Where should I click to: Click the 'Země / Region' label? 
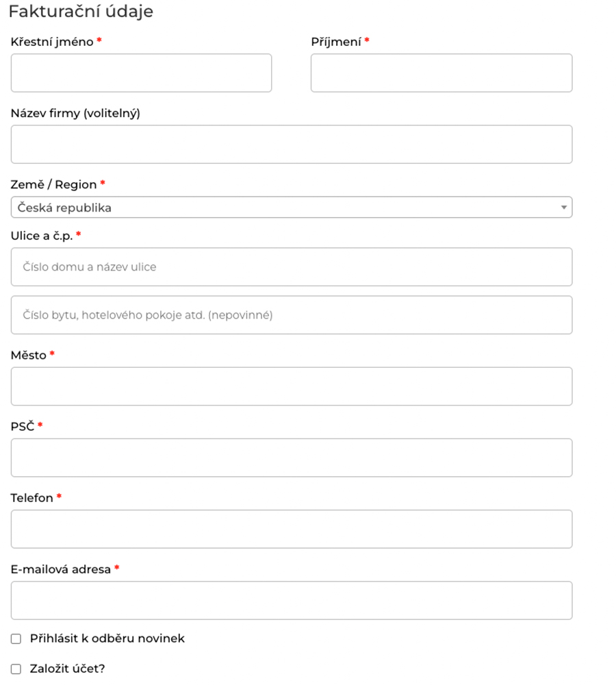[x=53, y=184]
